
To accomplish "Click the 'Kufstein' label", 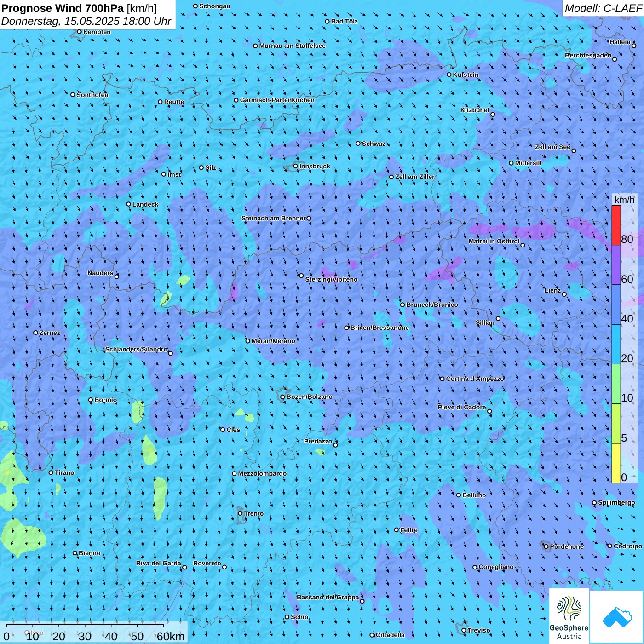I will [466, 75].
